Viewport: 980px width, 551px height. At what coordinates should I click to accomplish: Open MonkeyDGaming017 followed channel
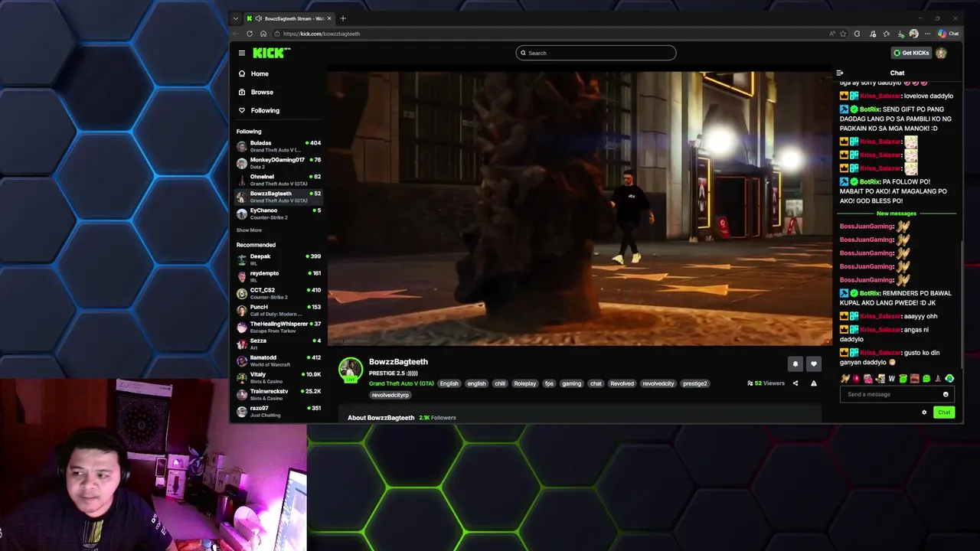click(279, 163)
